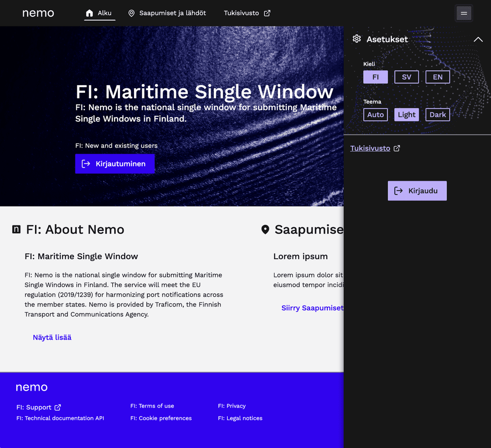
Task: Select FI language option
Action: click(x=376, y=77)
